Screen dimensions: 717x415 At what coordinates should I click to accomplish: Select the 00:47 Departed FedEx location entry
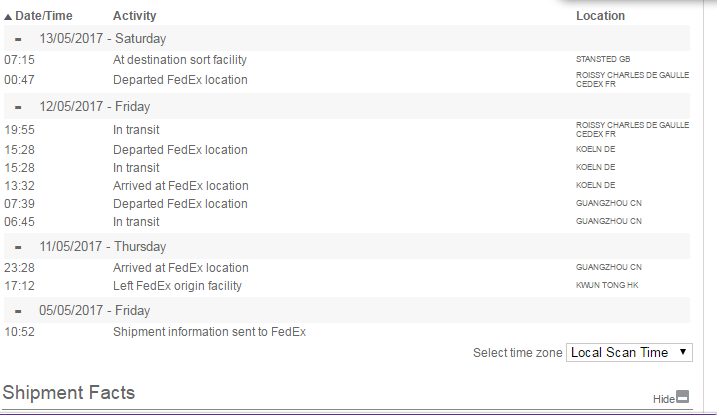coord(180,80)
